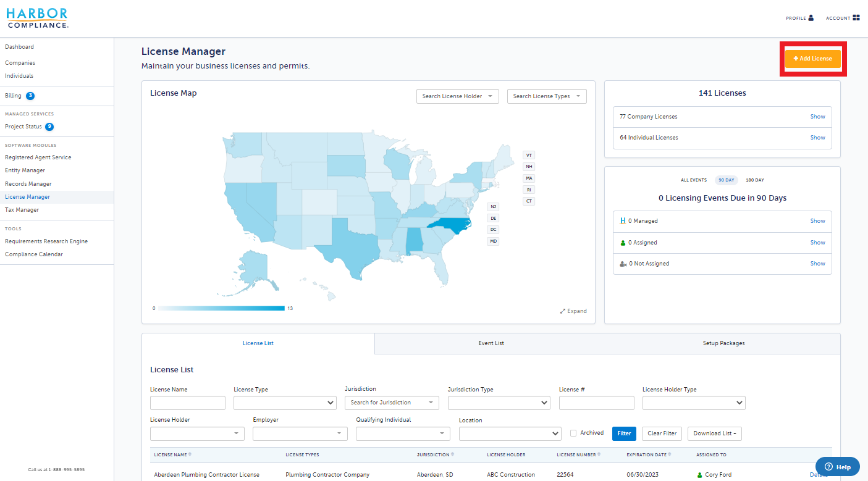The width and height of the screenshot is (868, 481).
Task: Sort by License Number column arrows
Action: pyautogui.click(x=599, y=454)
